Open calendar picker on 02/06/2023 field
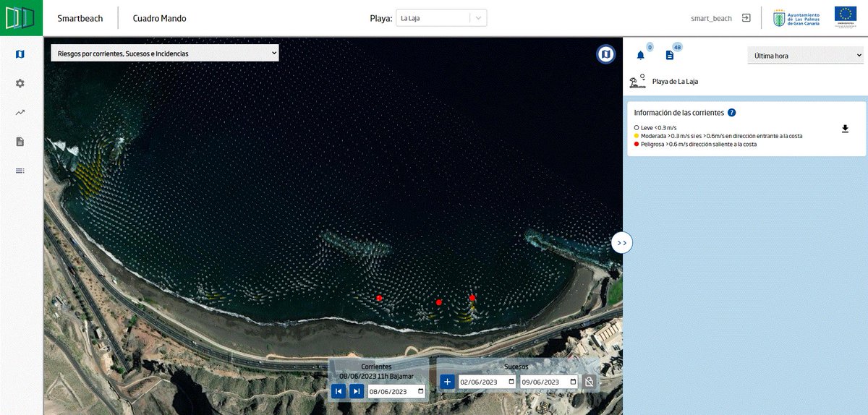The height and width of the screenshot is (415, 868). click(x=511, y=382)
